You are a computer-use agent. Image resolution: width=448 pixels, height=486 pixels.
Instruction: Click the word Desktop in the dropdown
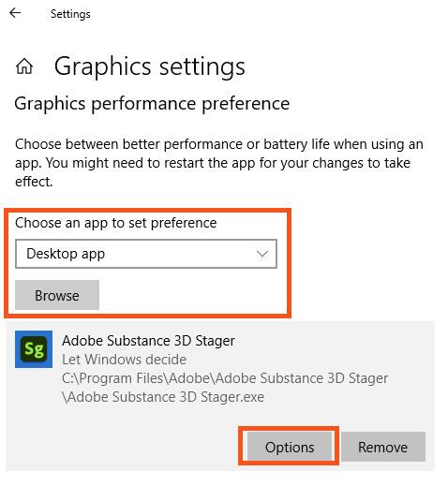coord(52,254)
